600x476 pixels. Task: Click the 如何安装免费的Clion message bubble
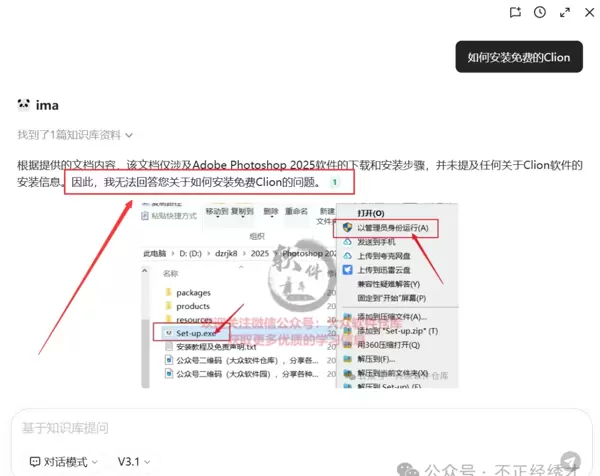[518, 57]
